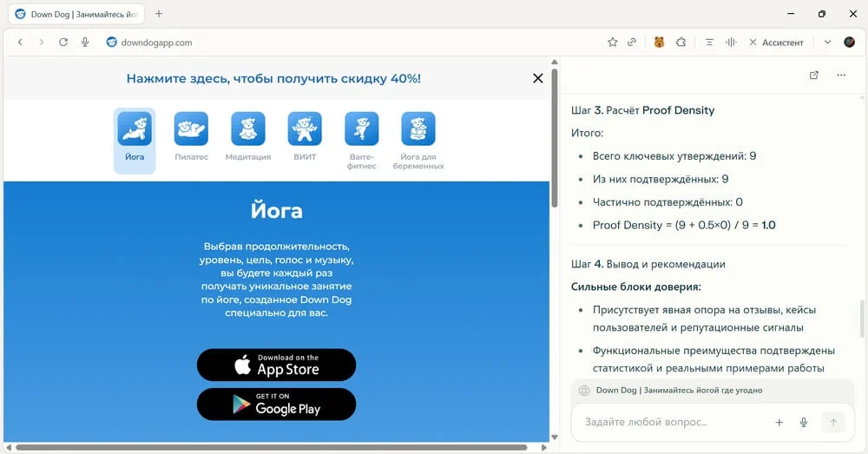Go back to the previous page

coord(20,42)
